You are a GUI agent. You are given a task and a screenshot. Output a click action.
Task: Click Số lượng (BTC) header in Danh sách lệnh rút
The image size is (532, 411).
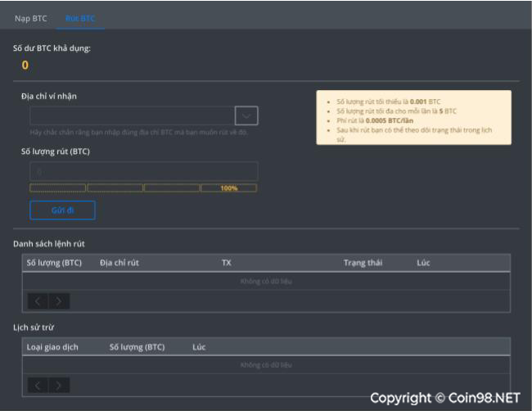point(54,263)
